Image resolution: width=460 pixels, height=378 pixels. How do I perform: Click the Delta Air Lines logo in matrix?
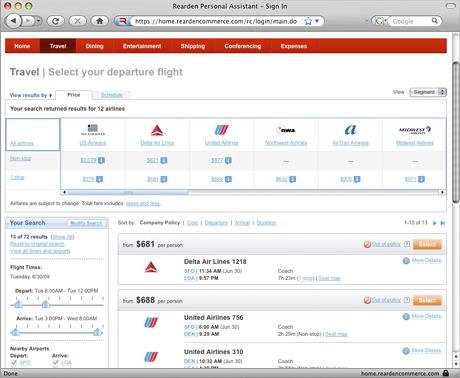(157, 130)
